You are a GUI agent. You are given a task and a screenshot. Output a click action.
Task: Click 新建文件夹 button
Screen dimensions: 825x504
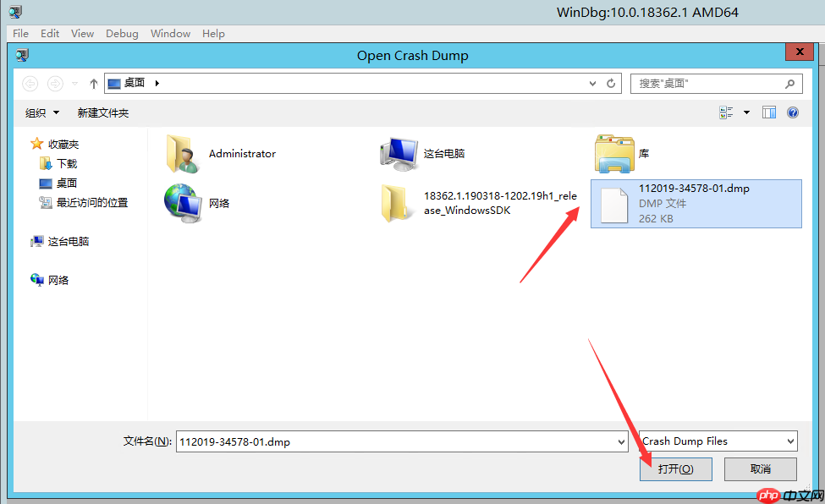(x=103, y=112)
